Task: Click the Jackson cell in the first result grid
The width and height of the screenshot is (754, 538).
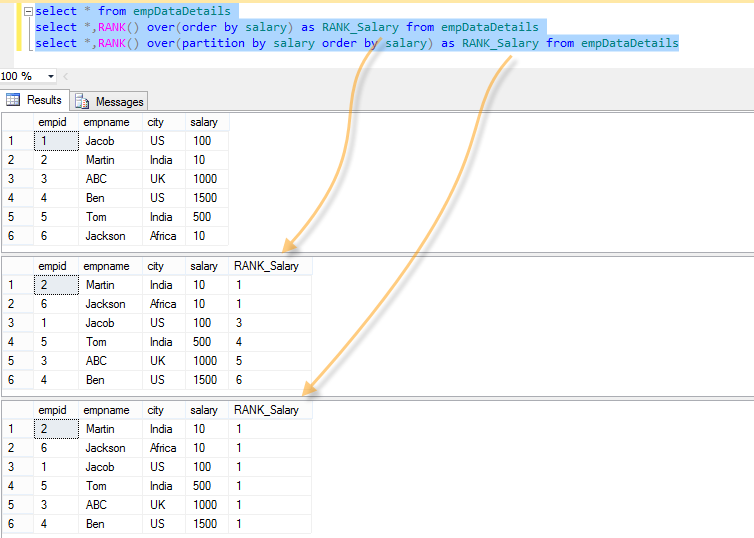Action: pyautogui.click(x=110, y=236)
